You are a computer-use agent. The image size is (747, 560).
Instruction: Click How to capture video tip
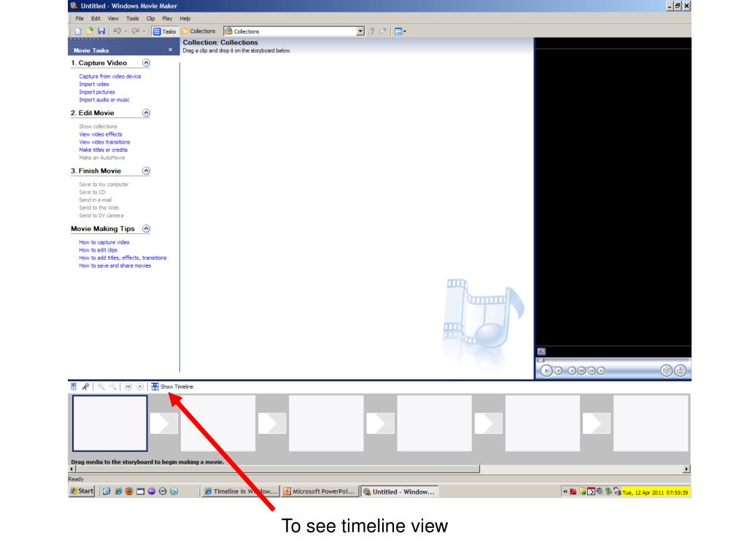pos(104,242)
